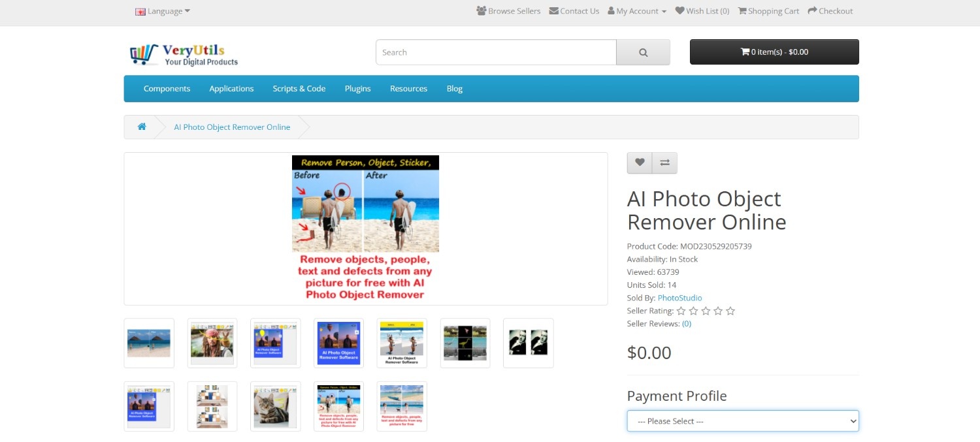This screenshot has width=980, height=442.
Task: Open Components menu
Action: [x=167, y=89]
